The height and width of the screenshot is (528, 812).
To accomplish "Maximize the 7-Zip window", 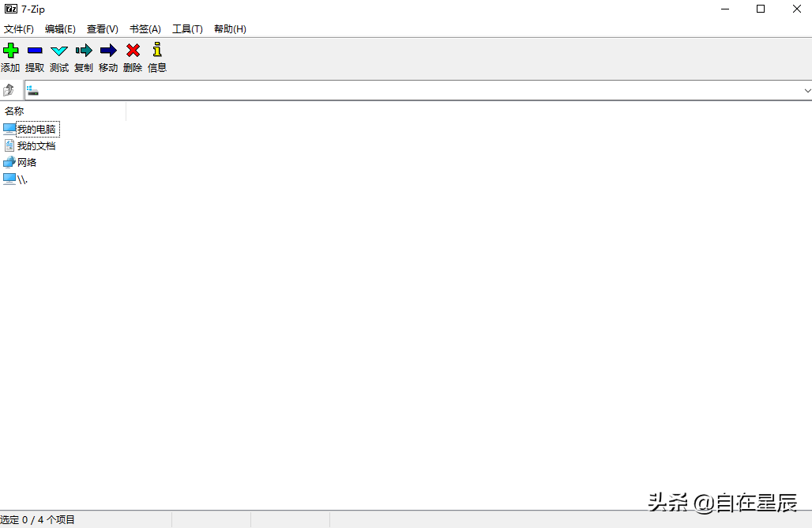I will [761, 9].
